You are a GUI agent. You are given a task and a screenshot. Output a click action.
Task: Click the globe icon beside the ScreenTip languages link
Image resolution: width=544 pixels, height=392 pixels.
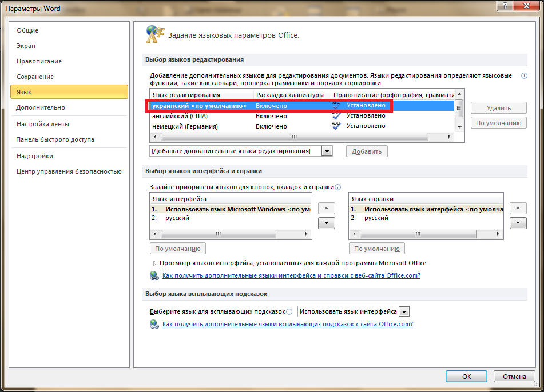154,324
